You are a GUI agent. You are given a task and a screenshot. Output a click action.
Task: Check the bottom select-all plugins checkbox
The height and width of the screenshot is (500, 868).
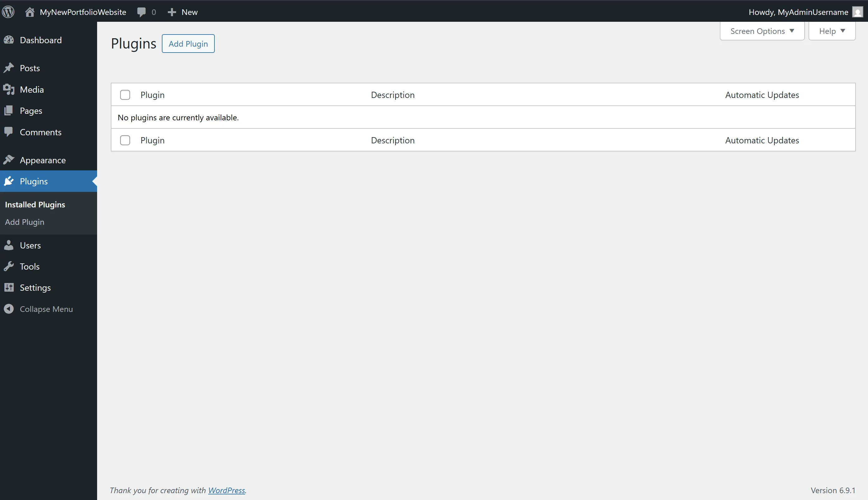[125, 140]
